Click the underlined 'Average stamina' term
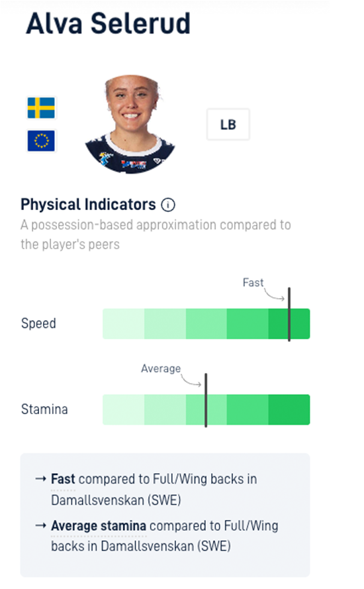Viewport: 364px width, 589px height. coord(99,526)
